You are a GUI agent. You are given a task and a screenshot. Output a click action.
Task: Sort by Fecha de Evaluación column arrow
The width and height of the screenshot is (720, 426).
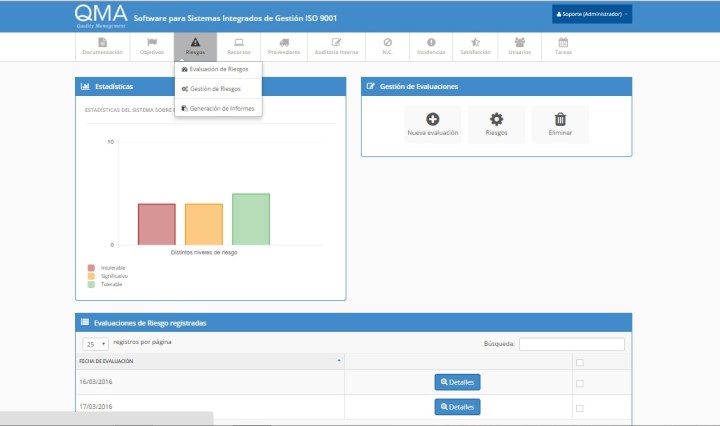click(x=339, y=360)
